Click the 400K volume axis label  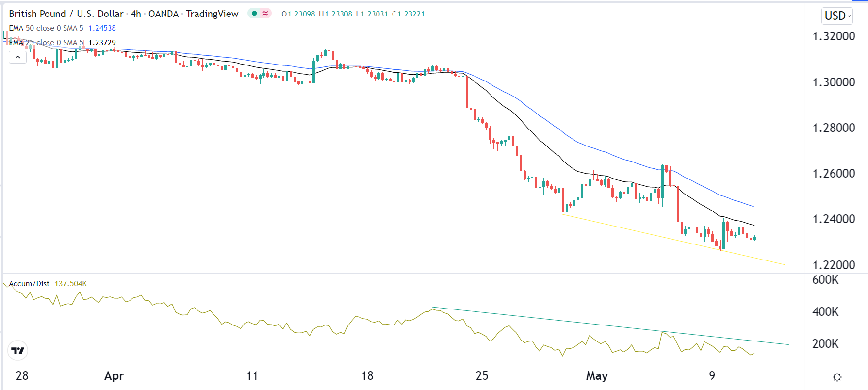[825, 312]
